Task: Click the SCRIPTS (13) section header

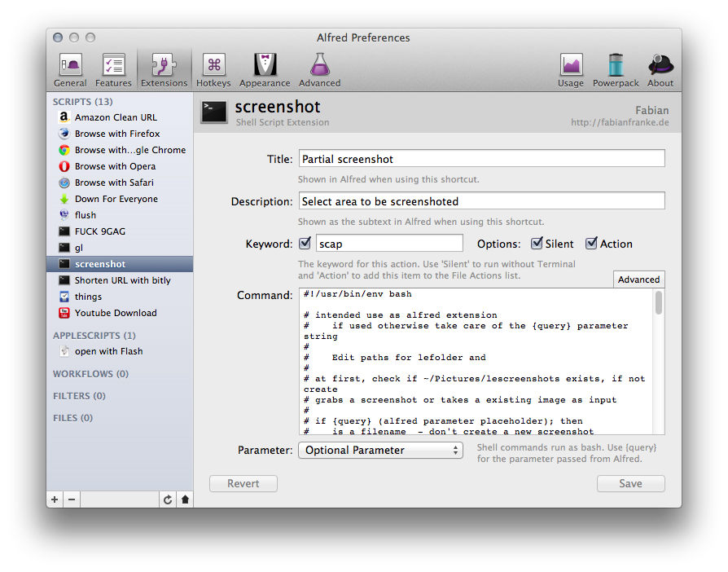Action: point(82,101)
